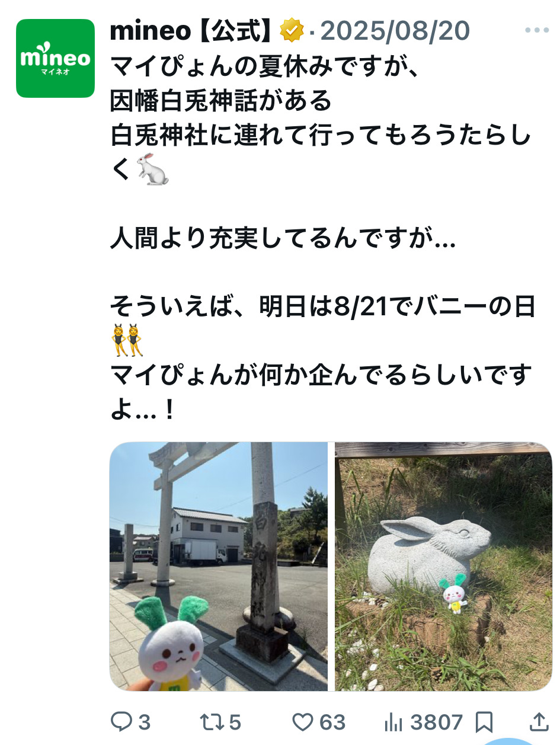560x745 pixels.
Task: Click the reply count 3
Action: click(x=144, y=722)
